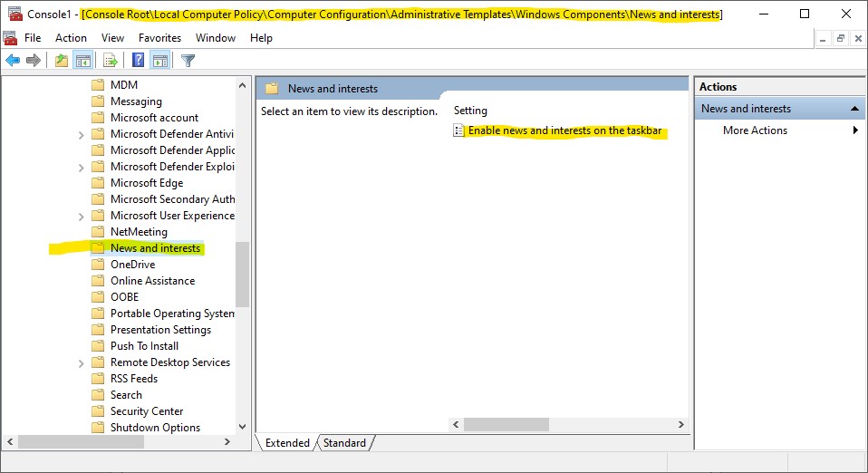This screenshot has height=473, width=868.
Task: Open the Window menu
Action: point(216,38)
